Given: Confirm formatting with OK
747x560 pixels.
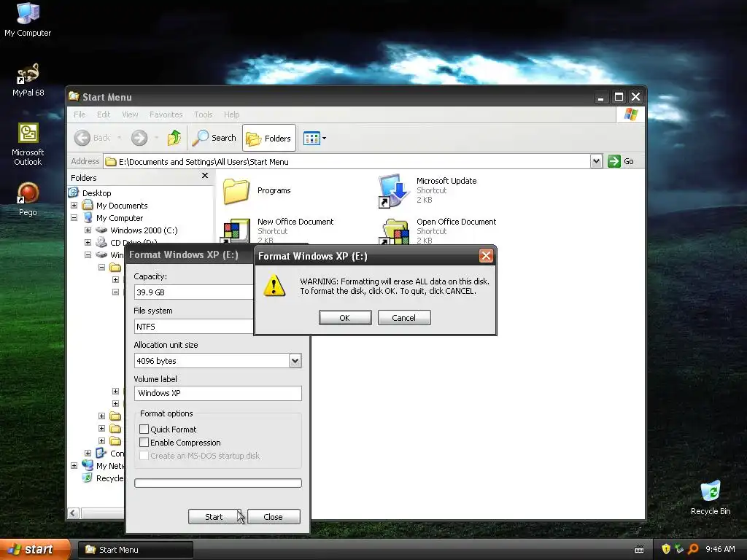Looking at the screenshot, I should pyautogui.click(x=345, y=318).
